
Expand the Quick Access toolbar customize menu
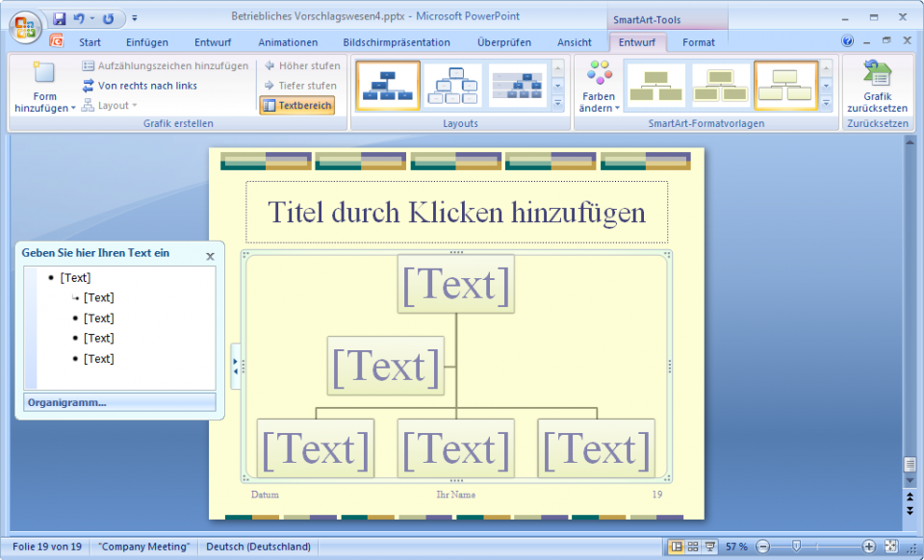coord(135,16)
